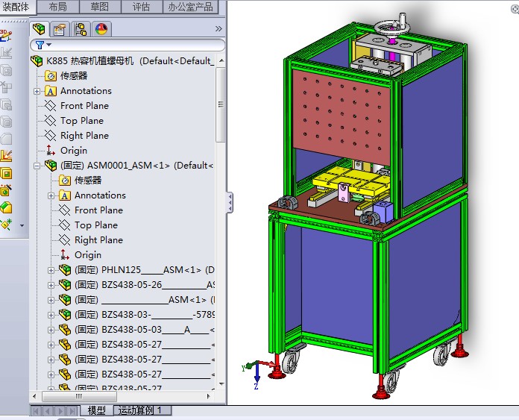Click the yellow angle-with-spark sketch icon
The width and height of the screenshot is (519, 420).
[6, 156]
